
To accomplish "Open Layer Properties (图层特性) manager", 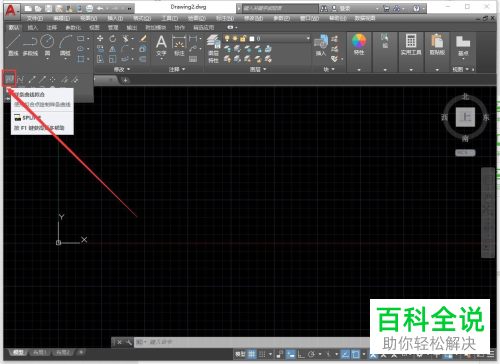I will [x=213, y=49].
